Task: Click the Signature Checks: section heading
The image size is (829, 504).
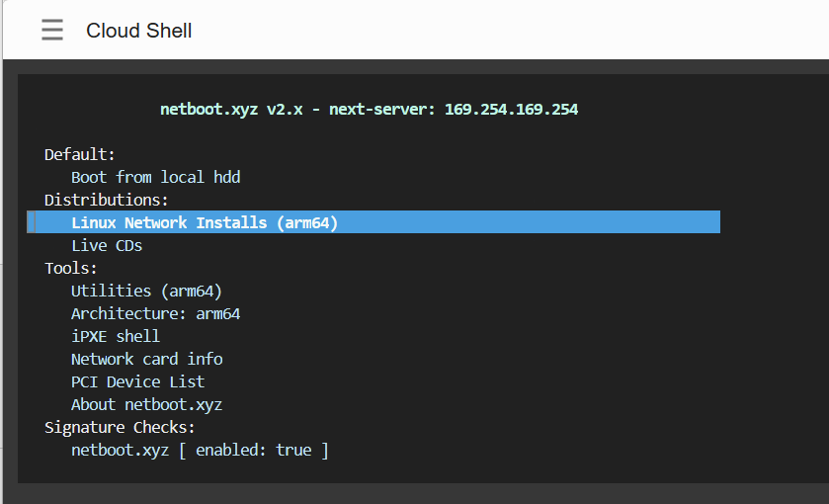Action: (x=120, y=428)
